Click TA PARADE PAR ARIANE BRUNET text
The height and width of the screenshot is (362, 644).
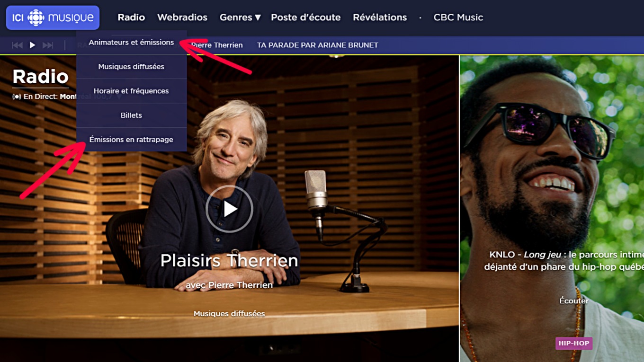click(x=318, y=45)
